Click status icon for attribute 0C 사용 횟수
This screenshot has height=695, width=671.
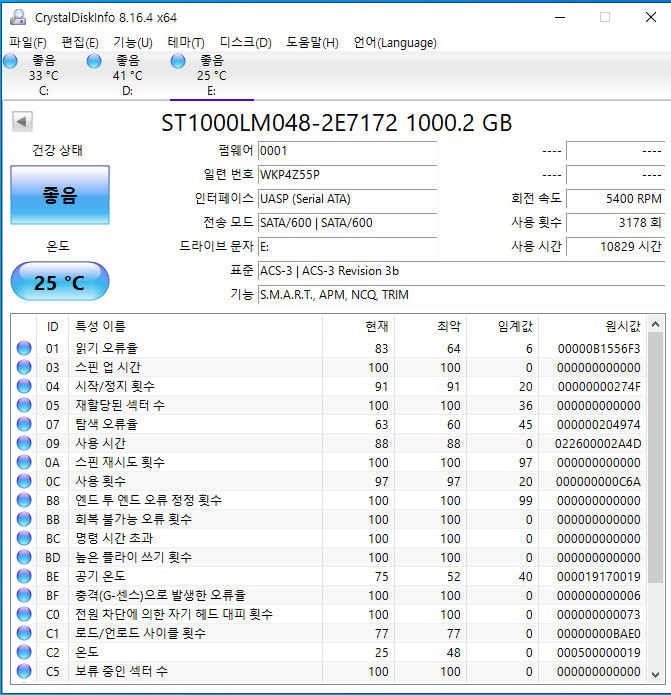pyautogui.click(x=24, y=481)
